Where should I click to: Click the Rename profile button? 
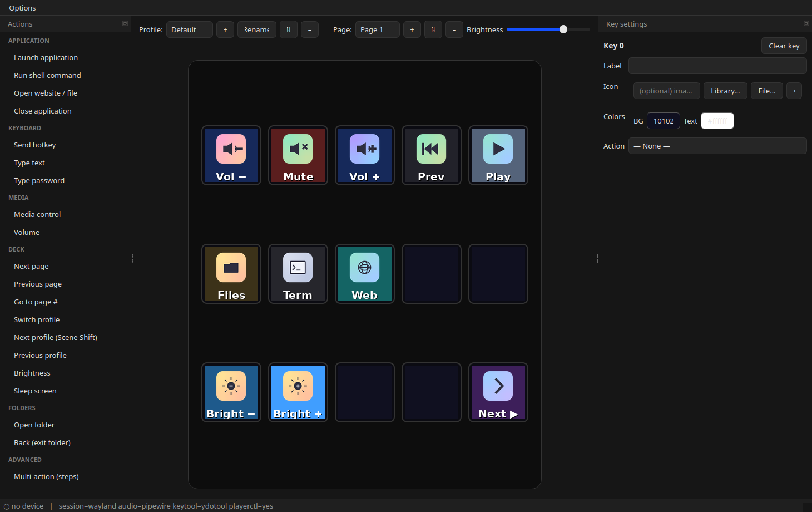pos(257,29)
